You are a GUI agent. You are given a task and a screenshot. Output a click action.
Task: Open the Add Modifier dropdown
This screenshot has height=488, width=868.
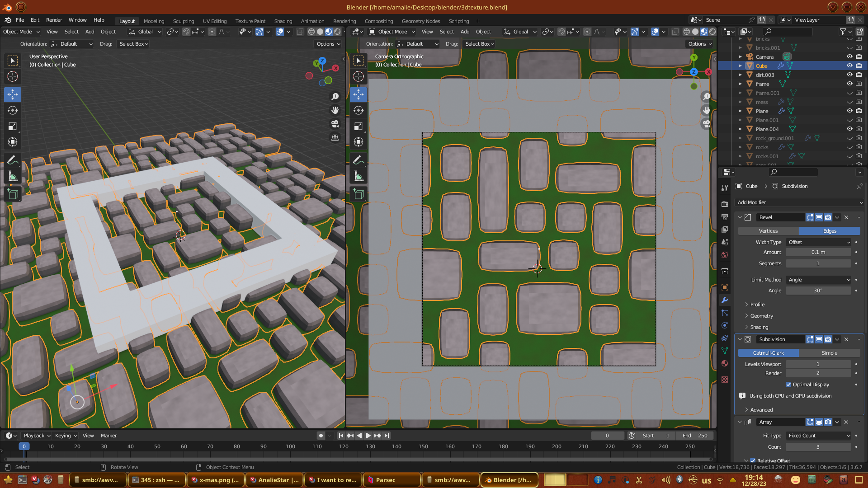pyautogui.click(x=799, y=202)
